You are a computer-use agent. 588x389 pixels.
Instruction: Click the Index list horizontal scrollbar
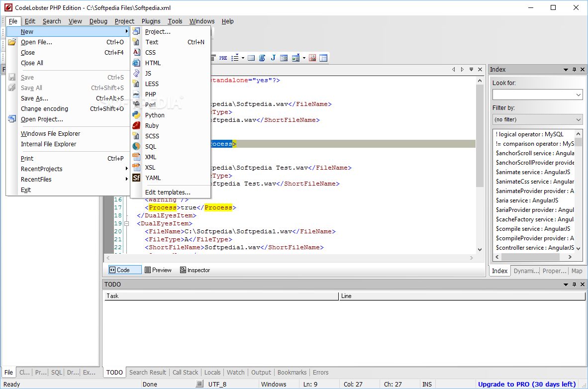(x=530, y=257)
